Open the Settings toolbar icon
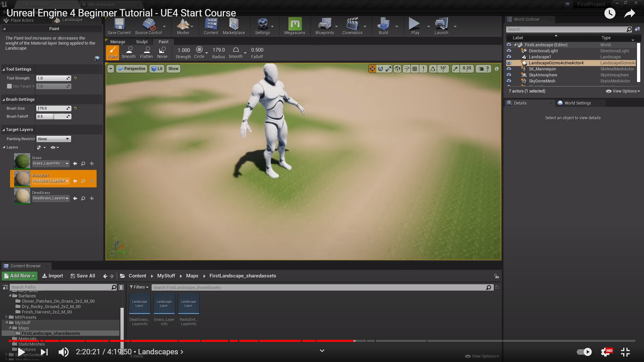The image size is (644, 362). click(x=262, y=26)
